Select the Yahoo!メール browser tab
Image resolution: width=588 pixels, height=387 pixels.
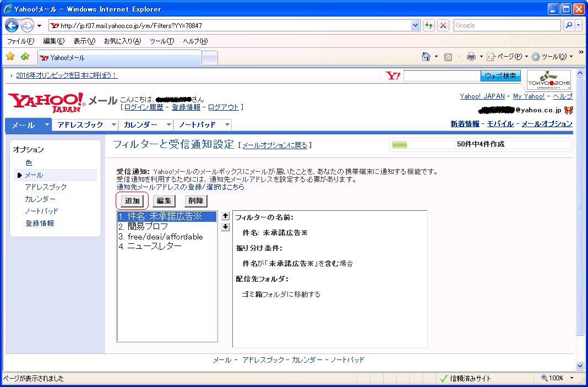tap(119, 58)
